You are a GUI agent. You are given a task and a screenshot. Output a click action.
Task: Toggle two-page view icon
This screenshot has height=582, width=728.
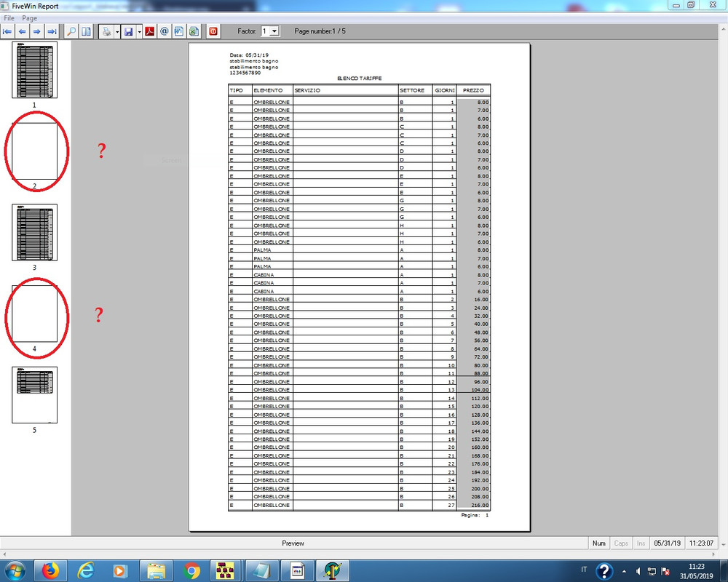[x=87, y=31]
